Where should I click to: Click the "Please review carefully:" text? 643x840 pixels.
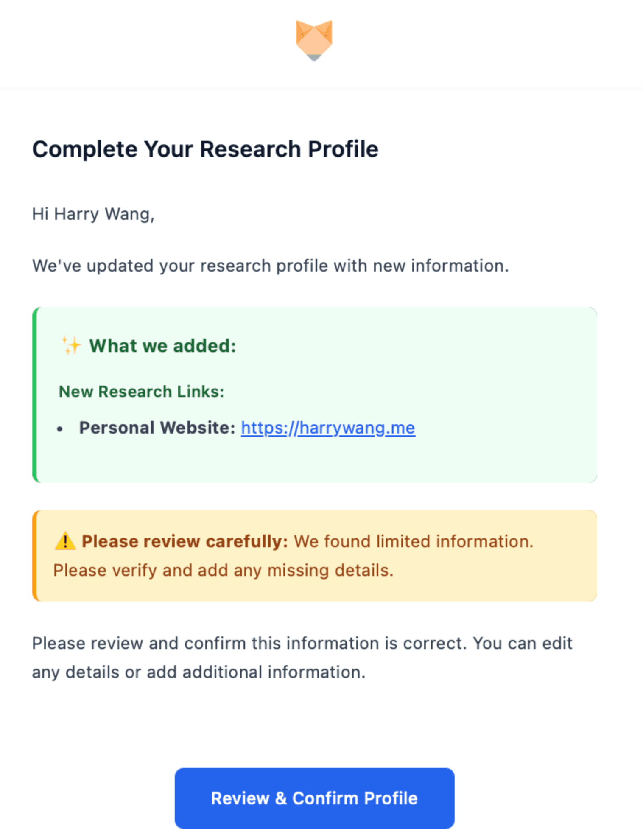click(x=185, y=541)
